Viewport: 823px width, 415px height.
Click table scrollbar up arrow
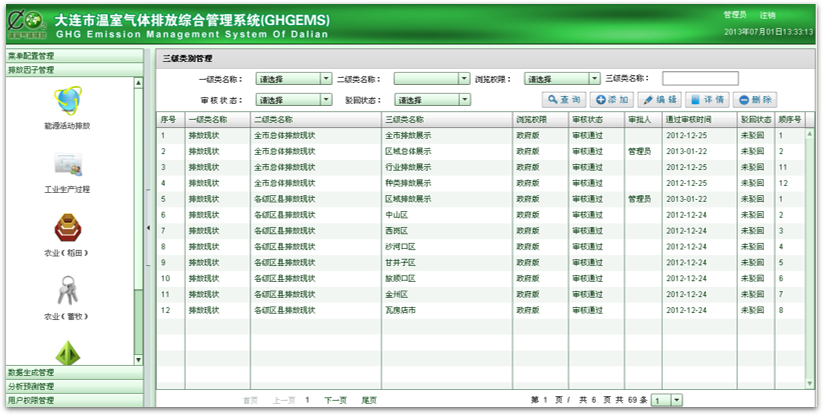[x=809, y=134]
